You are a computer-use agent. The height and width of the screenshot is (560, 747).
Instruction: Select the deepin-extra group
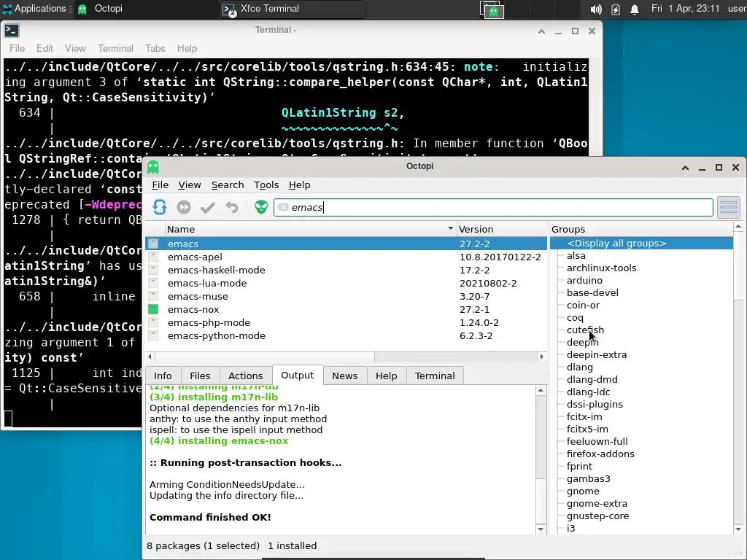point(597,354)
